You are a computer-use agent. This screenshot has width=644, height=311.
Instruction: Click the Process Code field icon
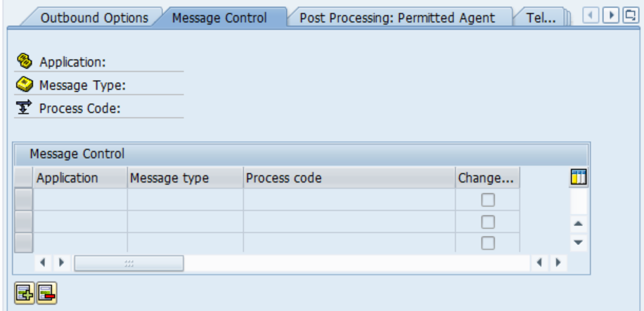pos(24,109)
